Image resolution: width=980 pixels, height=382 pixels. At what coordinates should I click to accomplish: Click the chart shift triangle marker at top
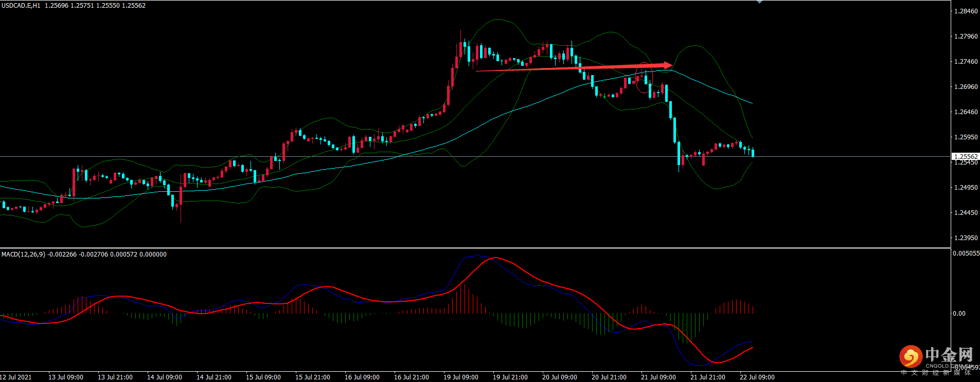pyautogui.click(x=759, y=2)
